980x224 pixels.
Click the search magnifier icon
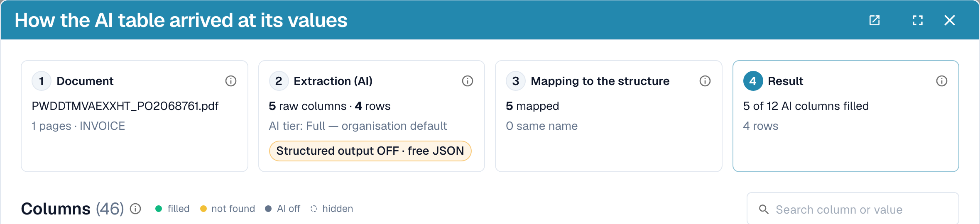coord(764,209)
